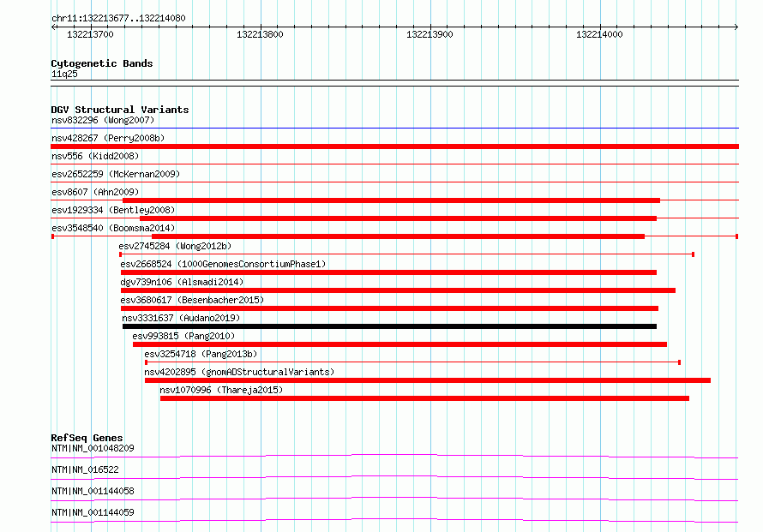Click the 11q25 band label
Screen dimensions: 763x532
coord(64,74)
